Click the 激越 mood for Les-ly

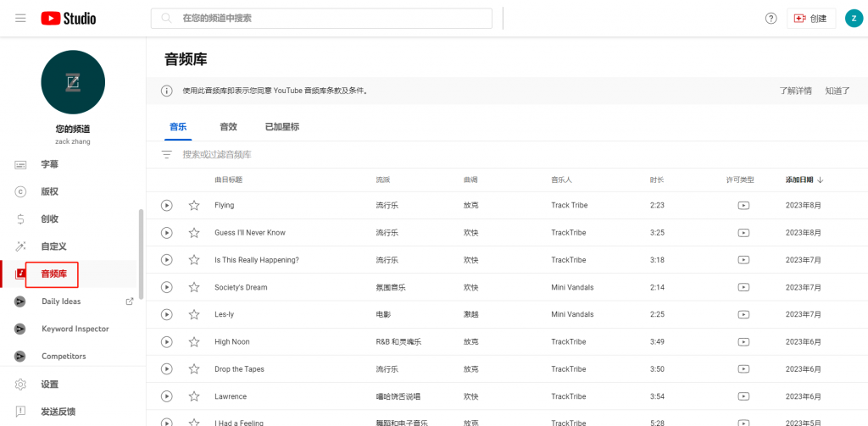(470, 314)
